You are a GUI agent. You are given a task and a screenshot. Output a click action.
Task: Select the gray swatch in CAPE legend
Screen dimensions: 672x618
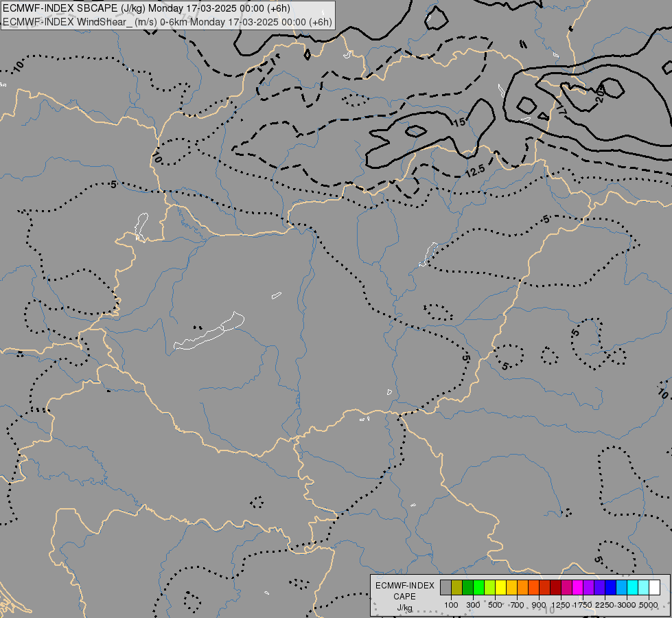[445, 587]
